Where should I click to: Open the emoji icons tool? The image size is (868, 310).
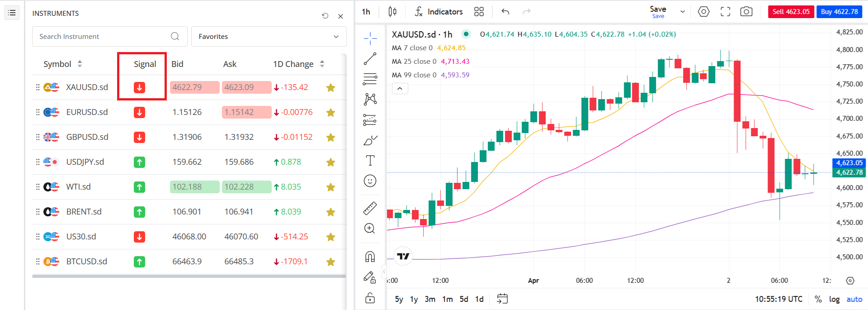pyautogui.click(x=370, y=181)
